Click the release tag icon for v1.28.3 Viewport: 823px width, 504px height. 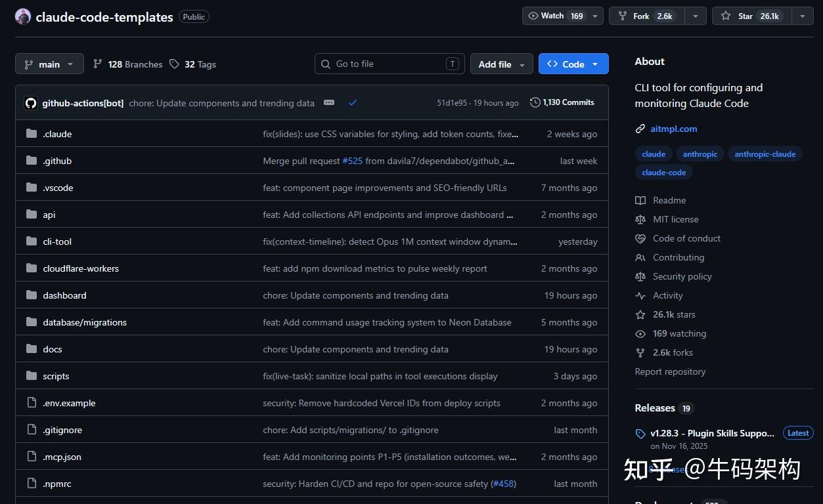[640, 434]
